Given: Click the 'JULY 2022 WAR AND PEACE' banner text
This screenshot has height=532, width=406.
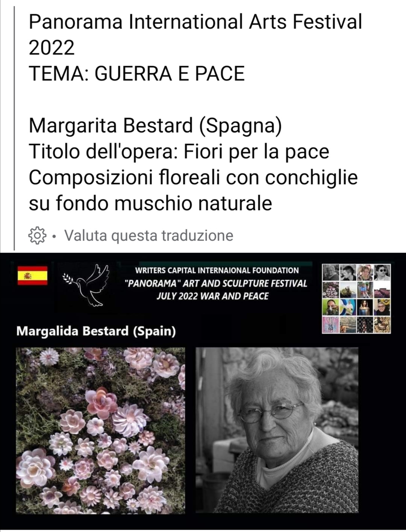Looking at the screenshot, I should pos(213,296).
